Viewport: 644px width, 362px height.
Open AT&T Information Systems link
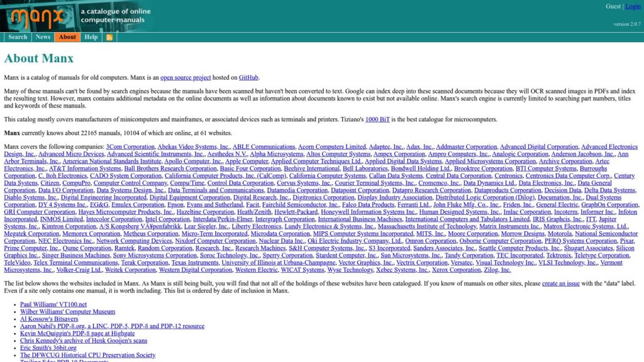(85, 168)
